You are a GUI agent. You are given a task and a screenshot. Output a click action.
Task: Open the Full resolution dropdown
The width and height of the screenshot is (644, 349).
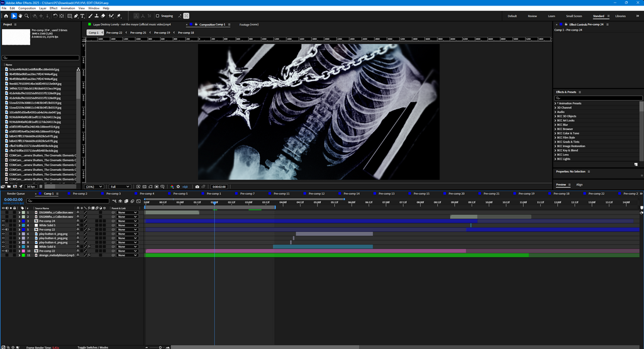[120, 187]
